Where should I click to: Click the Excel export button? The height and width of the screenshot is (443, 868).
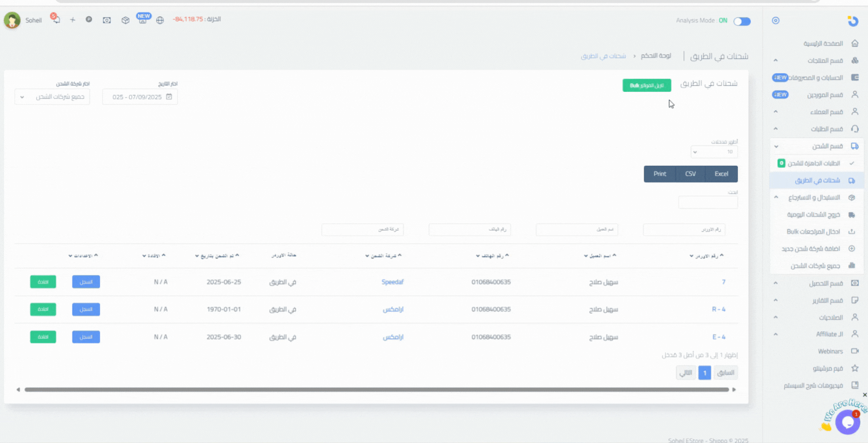pos(721,174)
